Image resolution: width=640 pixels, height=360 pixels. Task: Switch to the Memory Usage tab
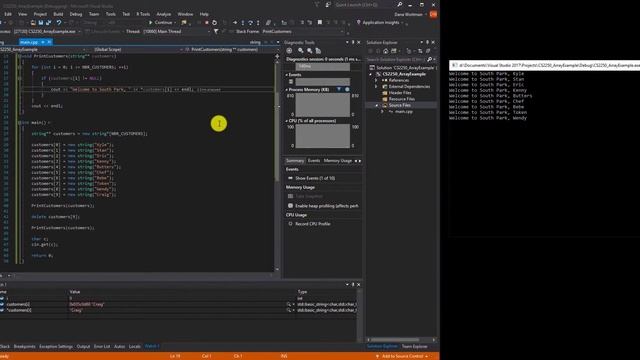[338, 161]
